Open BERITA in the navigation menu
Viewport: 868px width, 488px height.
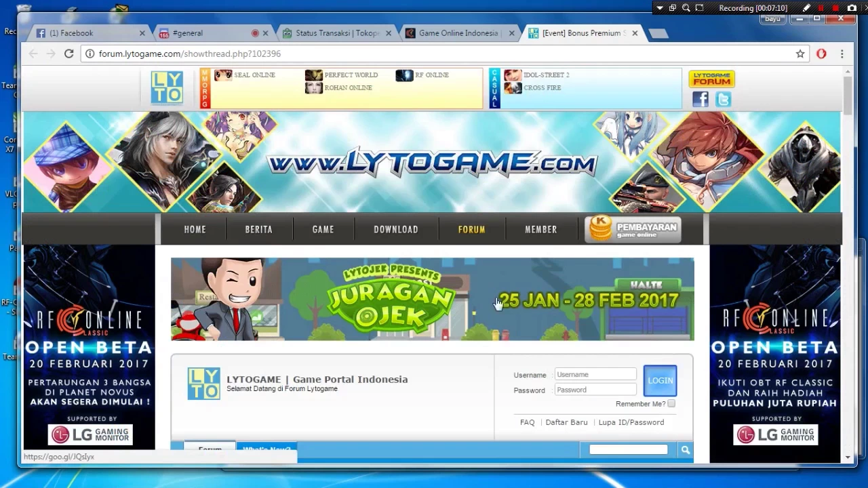click(258, 229)
